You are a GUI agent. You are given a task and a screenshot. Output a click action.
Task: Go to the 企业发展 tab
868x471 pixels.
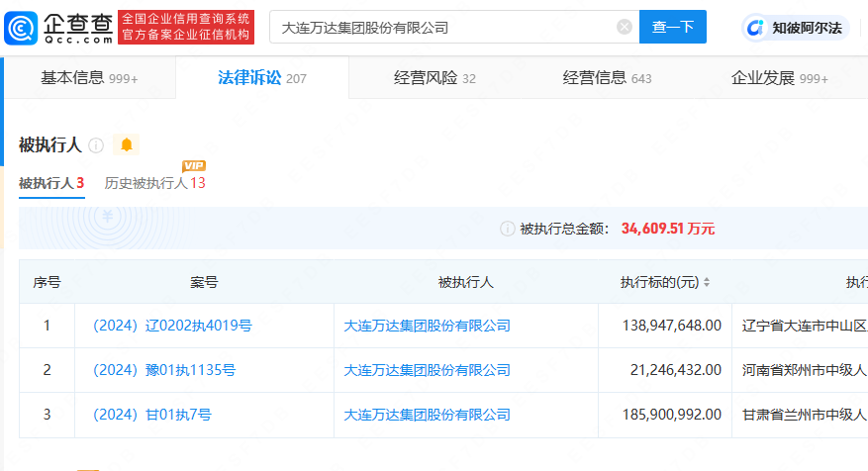pyautogui.click(x=778, y=78)
